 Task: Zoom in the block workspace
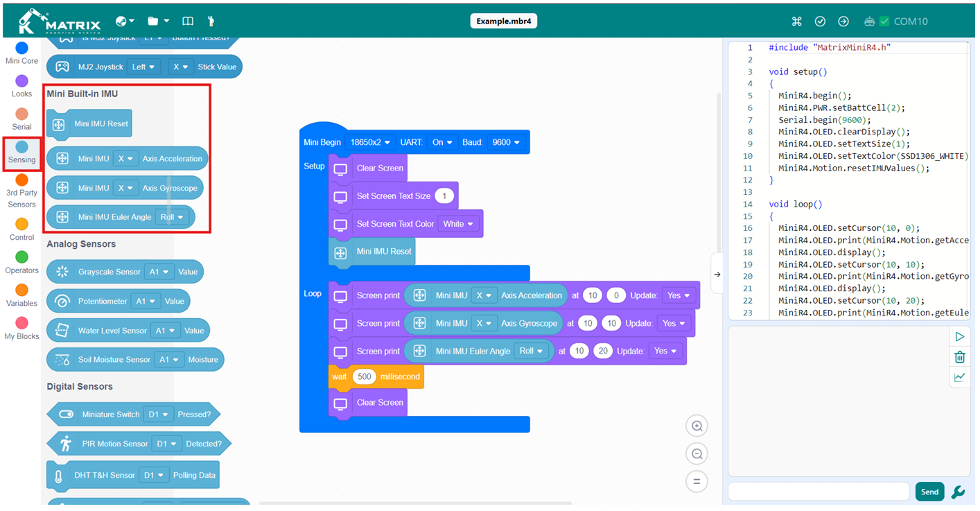pyautogui.click(x=697, y=426)
